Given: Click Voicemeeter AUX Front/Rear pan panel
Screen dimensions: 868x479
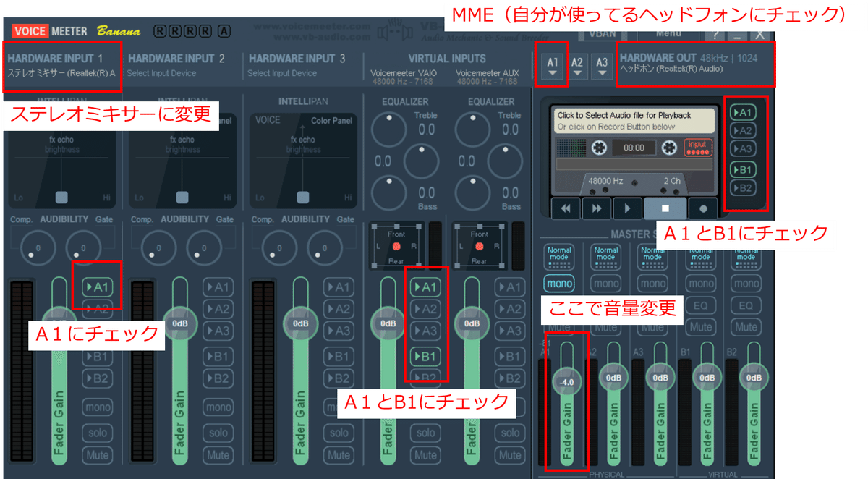Looking at the screenshot, I should (x=480, y=245).
